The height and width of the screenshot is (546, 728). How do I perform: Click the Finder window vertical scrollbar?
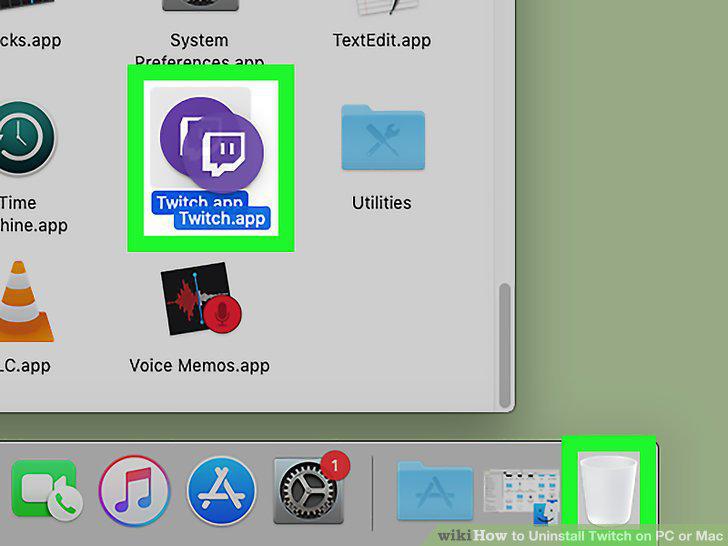[x=505, y=345]
